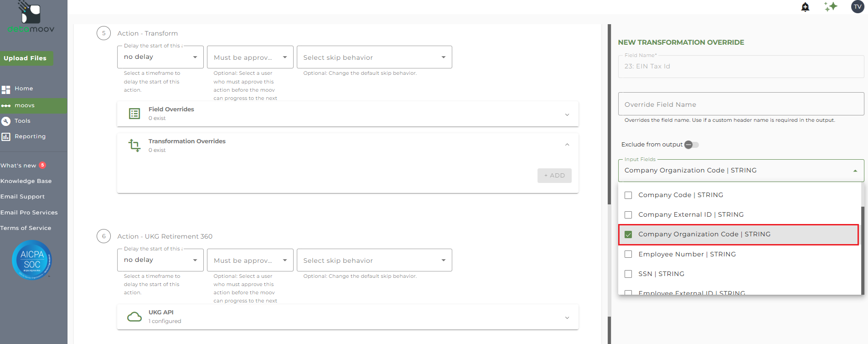Screen dimensions: 868x344
Task: Click the UKG API cloud icon
Action: [x=134, y=317]
